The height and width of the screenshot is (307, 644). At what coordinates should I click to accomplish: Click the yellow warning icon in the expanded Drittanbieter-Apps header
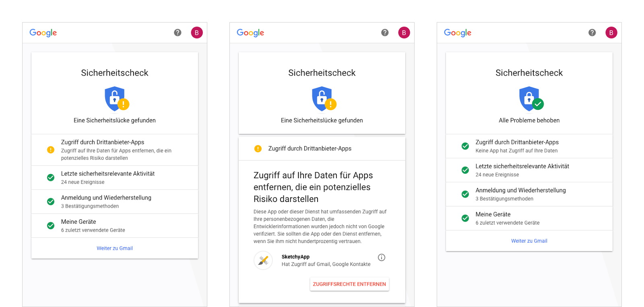[258, 148]
